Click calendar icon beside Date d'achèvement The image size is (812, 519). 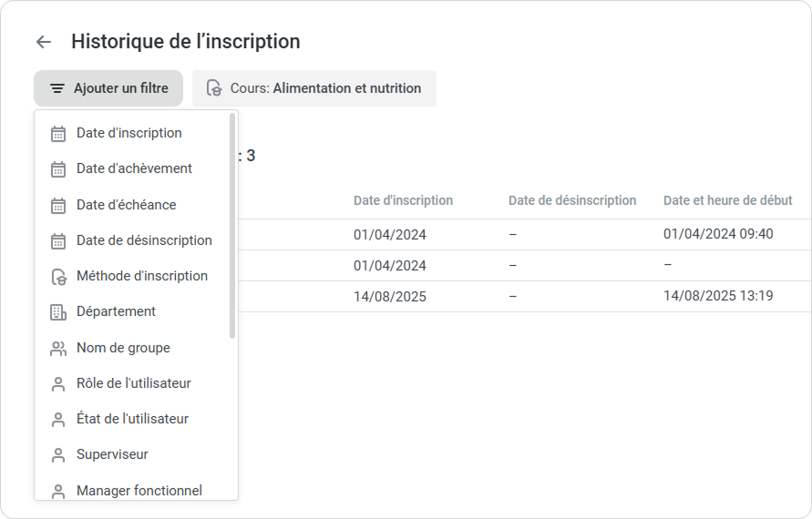point(58,169)
